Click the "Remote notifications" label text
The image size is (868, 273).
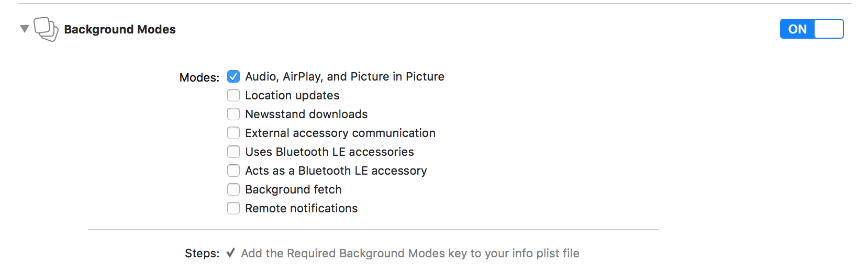click(x=301, y=208)
